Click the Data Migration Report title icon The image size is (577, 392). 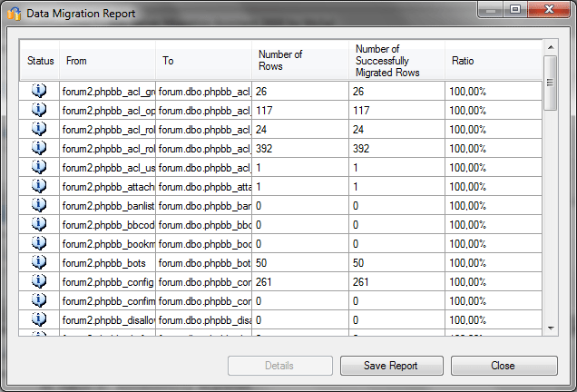click(14, 14)
